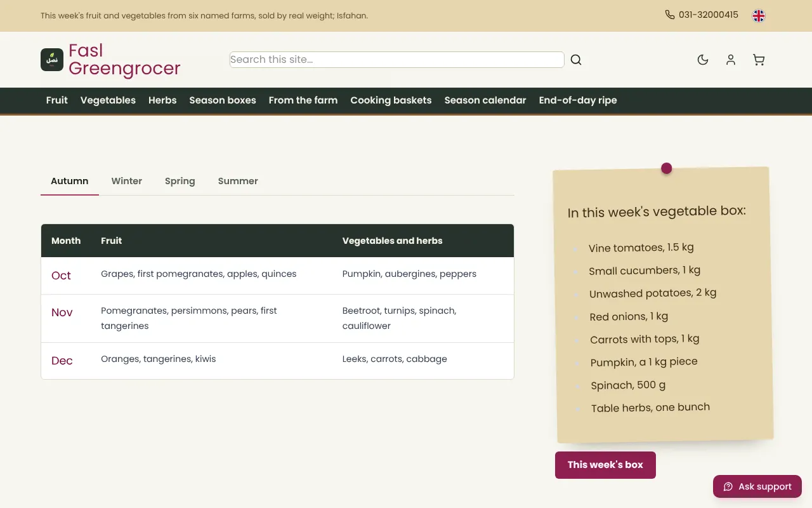Open the Spring tab
812x508 pixels.
point(180,181)
